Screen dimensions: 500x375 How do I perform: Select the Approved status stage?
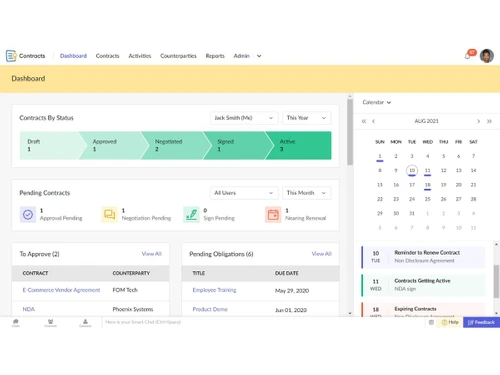[x=113, y=145]
